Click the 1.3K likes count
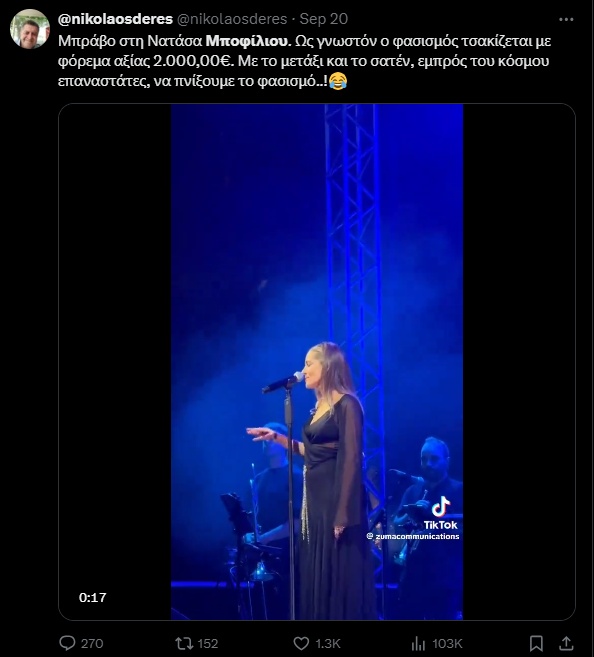Image resolution: width=594 pixels, height=657 pixels. [x=328, y=643]
